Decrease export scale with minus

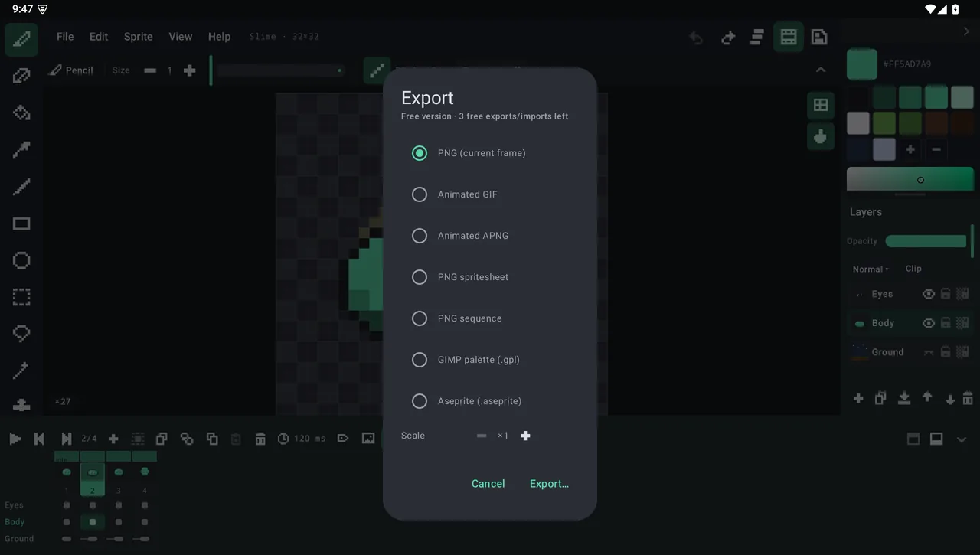pos(482,436)
